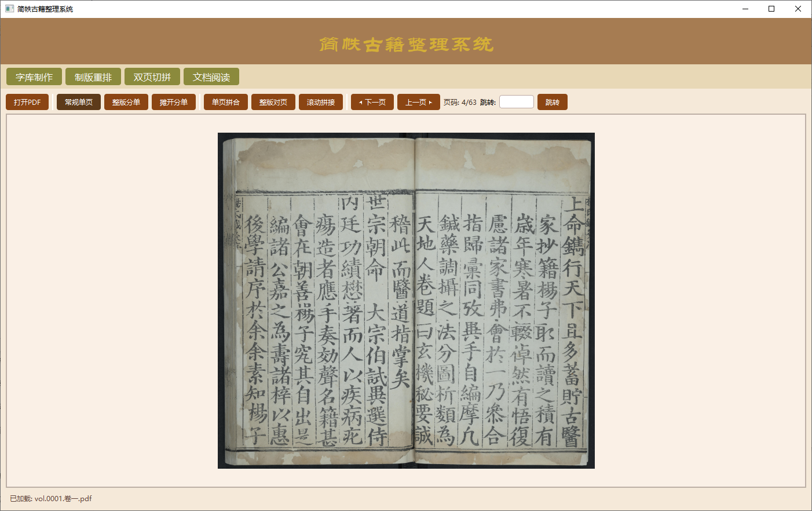Go to previous page with 上一页

(x=419, y=102)
